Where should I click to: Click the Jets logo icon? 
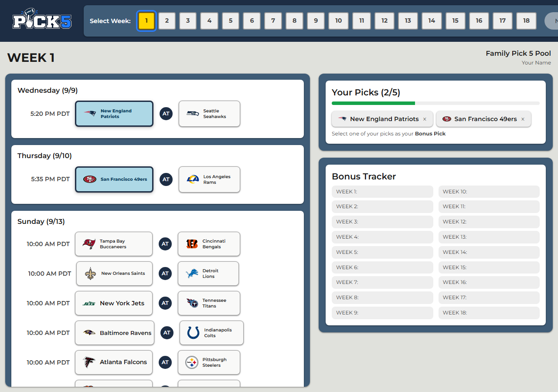point(89,304)
